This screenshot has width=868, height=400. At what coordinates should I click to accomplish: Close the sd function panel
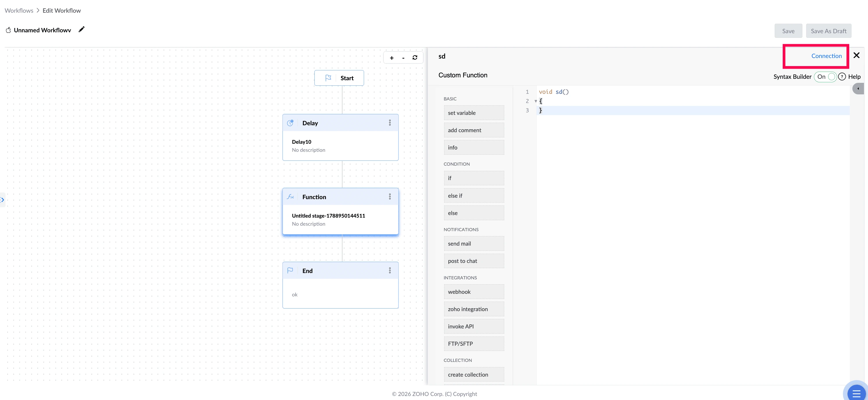point(856,55)
